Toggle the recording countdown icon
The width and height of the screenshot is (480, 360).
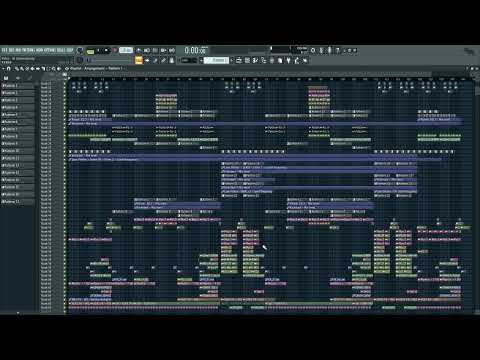tap(155, 51)
